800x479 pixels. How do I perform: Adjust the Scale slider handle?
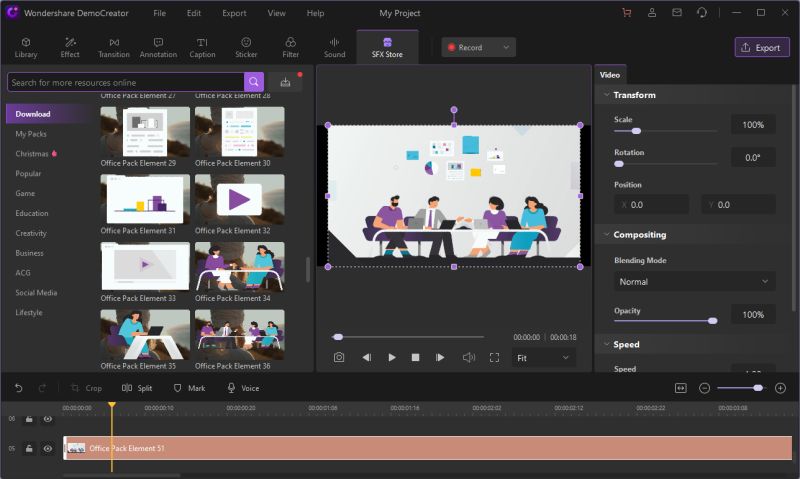(x=636, y=131)
